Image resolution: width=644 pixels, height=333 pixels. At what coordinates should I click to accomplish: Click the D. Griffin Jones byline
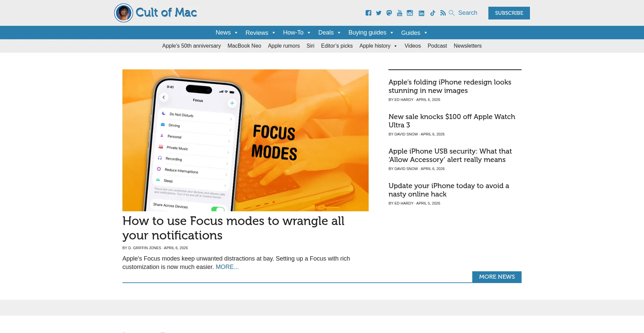(145, 248)
